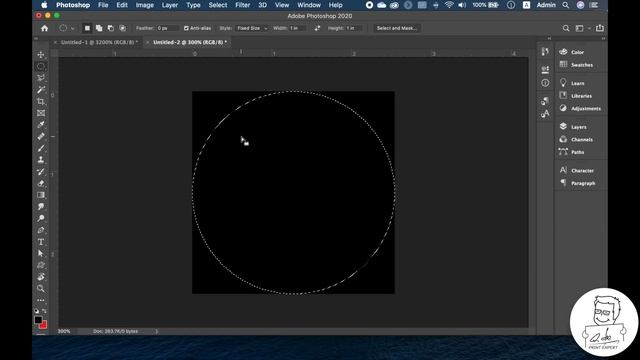Select the Hand tool
The image size is (640, 360).
click(x=41, y=277)
